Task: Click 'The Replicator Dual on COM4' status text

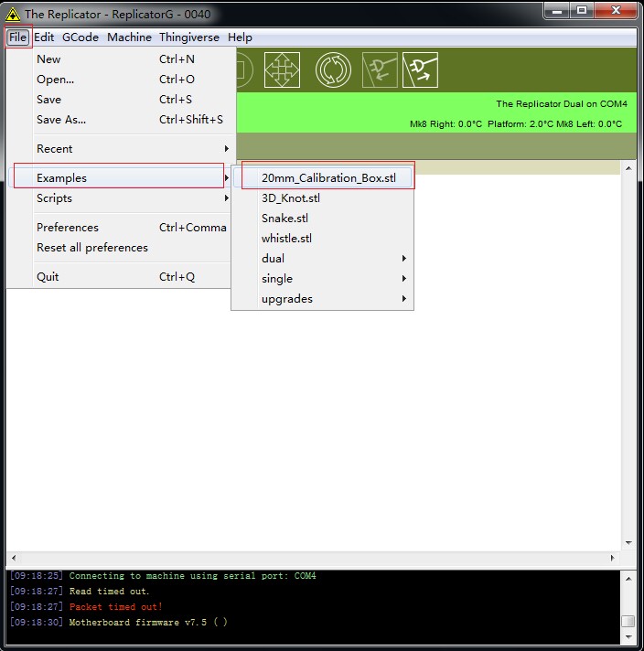Action: tap(562, 104)
